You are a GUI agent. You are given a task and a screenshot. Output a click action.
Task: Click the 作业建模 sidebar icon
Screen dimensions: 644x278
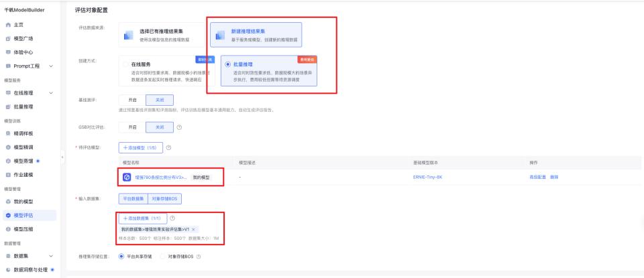8,174
